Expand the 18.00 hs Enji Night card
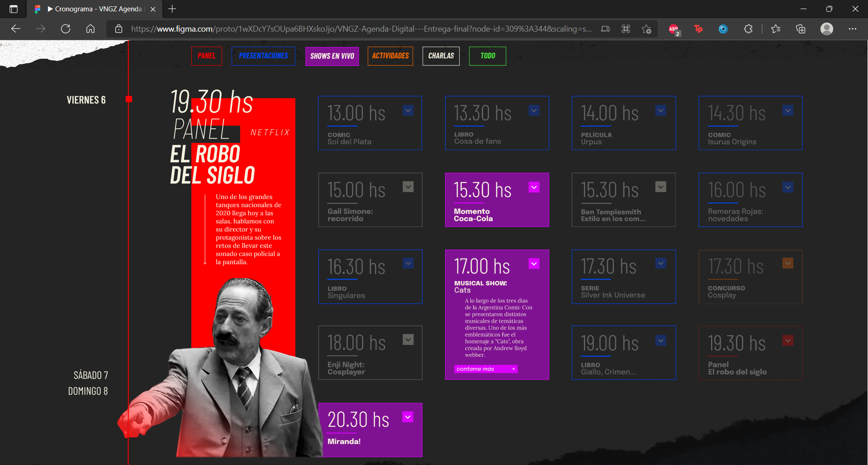 pos(408,339)
